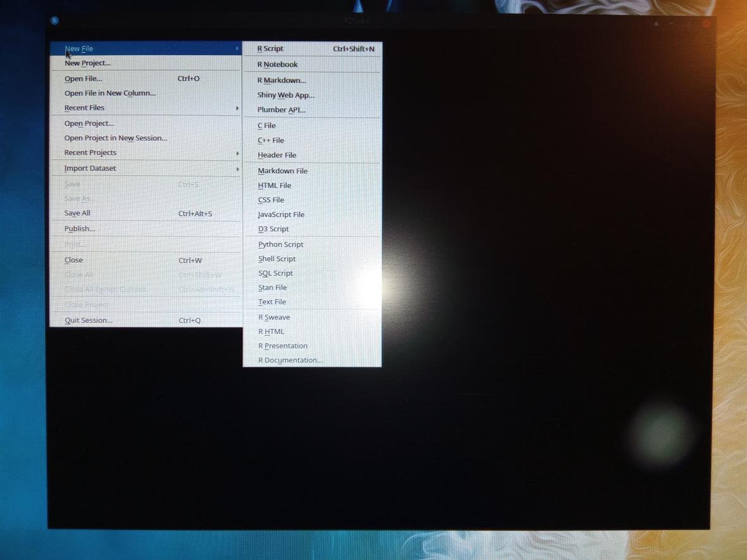Select Plumber API... option

[281, 109]
